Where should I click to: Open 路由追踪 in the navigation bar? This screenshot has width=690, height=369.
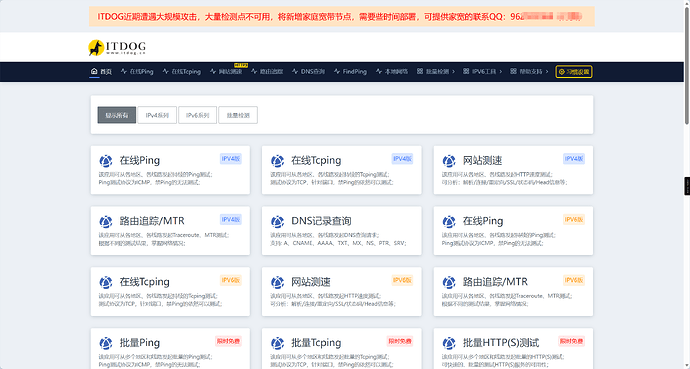(271, 71)
